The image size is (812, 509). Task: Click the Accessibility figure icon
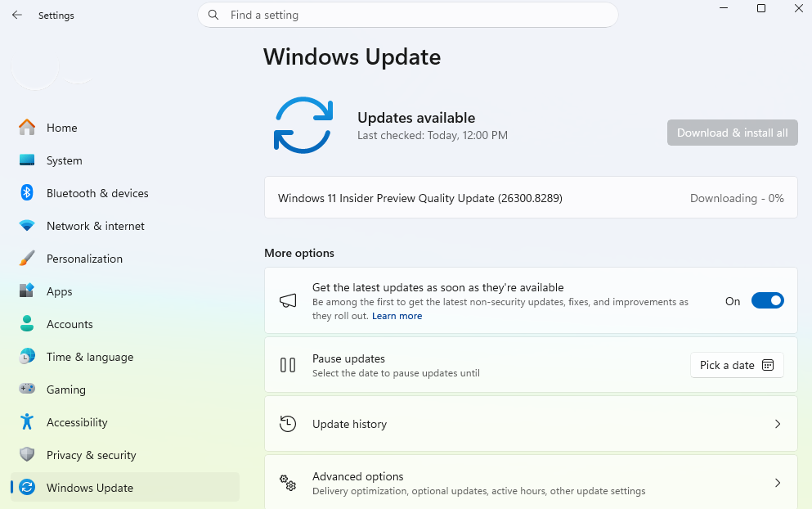coord(27,422)
